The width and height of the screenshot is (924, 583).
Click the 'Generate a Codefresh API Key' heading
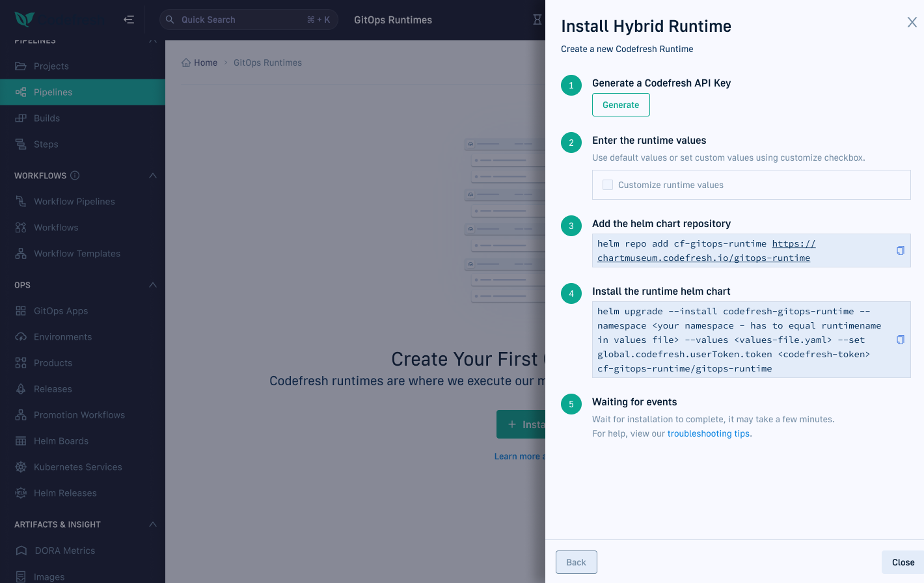[661, 83]
